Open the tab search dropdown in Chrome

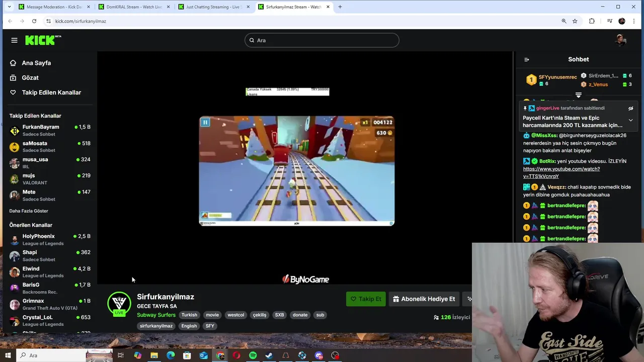tap(9, 7)
